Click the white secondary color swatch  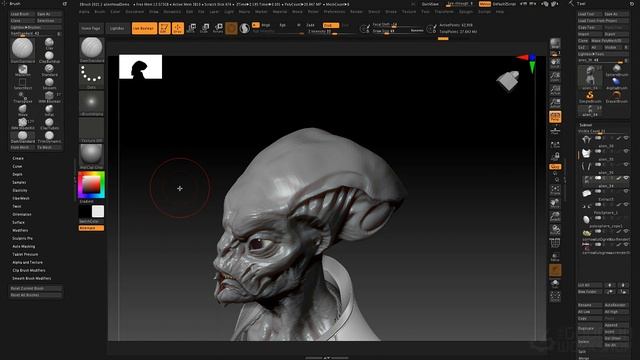(x=98, y=211)
